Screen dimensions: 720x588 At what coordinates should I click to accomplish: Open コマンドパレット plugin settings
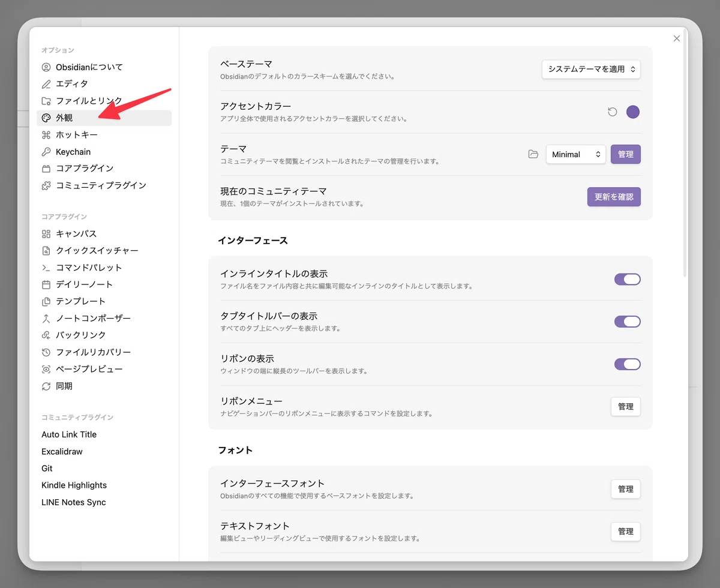[x=104, y=268]
